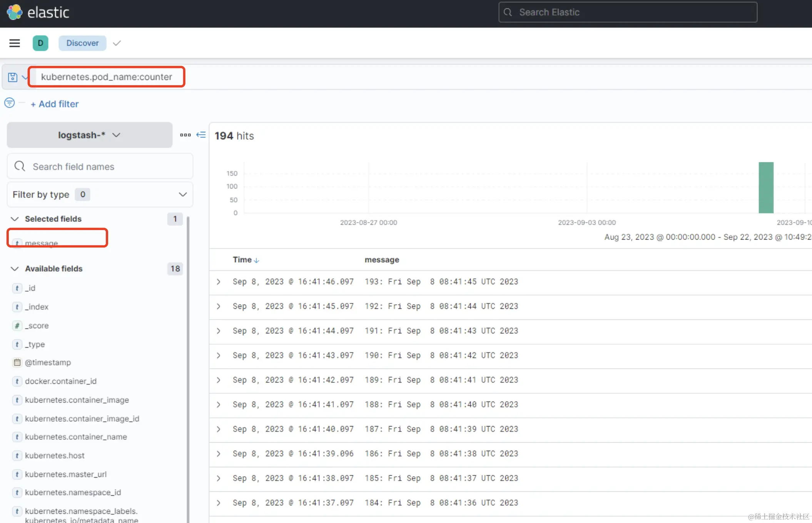This screenshot has height=523, width=812.
Task: Open index pattern options (three squares icon)
Action: [x=185, y=135]
